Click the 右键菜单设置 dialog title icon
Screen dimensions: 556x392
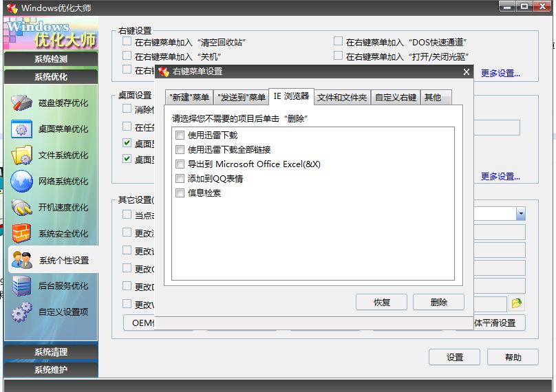click(164, 72)
